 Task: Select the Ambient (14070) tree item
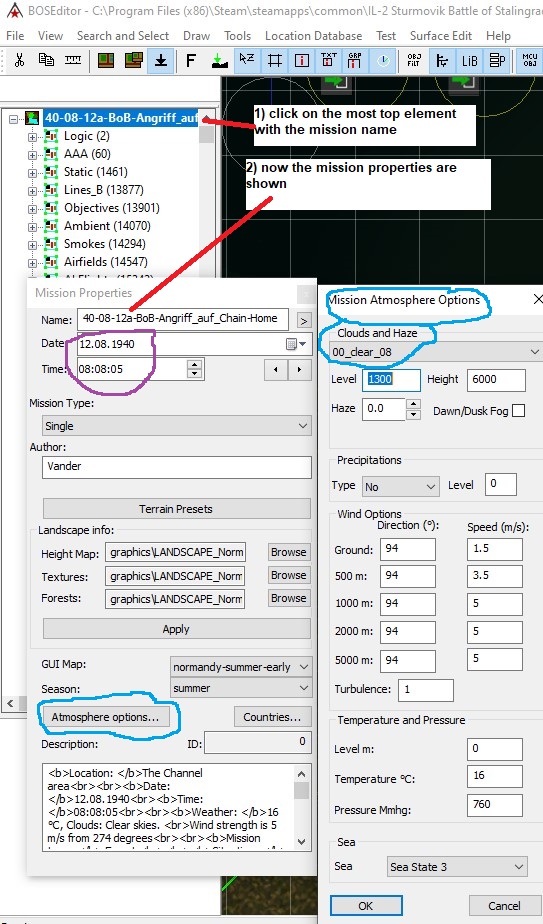tap(107, 226)
